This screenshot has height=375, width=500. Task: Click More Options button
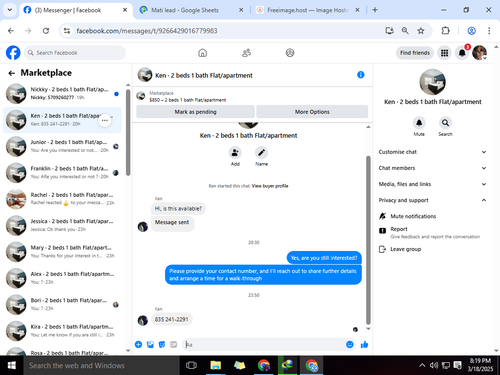(312, 112)
